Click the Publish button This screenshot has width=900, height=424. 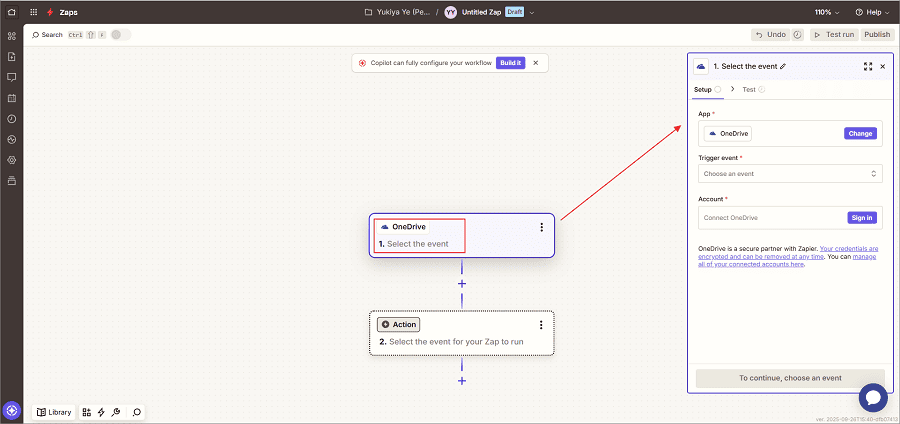(x=877, y=34)
